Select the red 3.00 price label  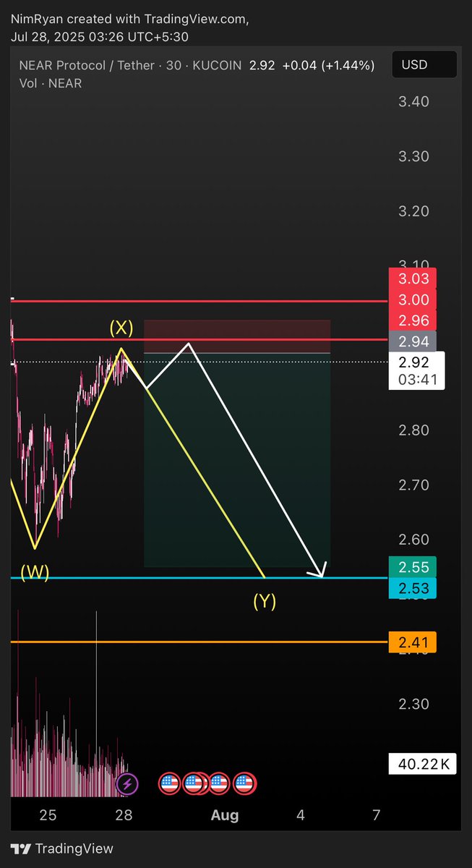coord(412,299)
